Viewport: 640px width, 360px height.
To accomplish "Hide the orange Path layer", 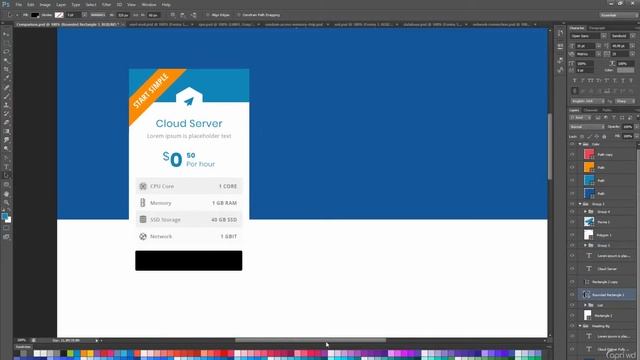I will pyautogui.click(x=572, y=167).
